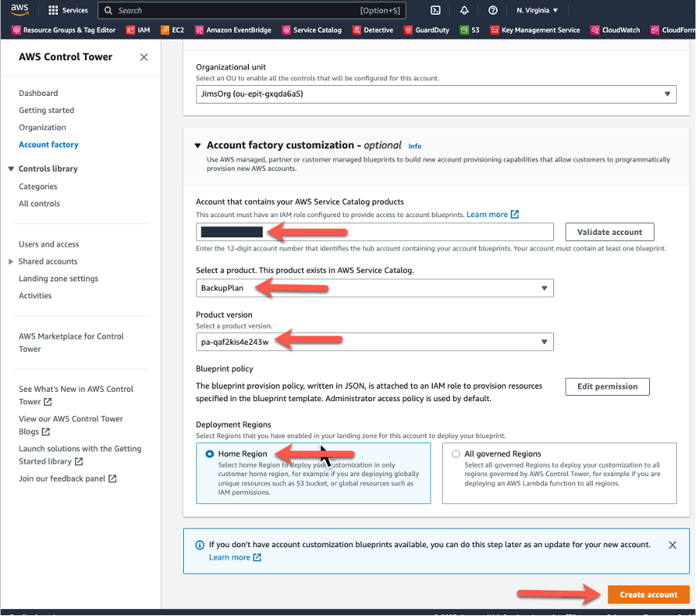Screen dimensions: 697x616
Task: Open the Organizational unit dropdown
Action: pos(668,94)
